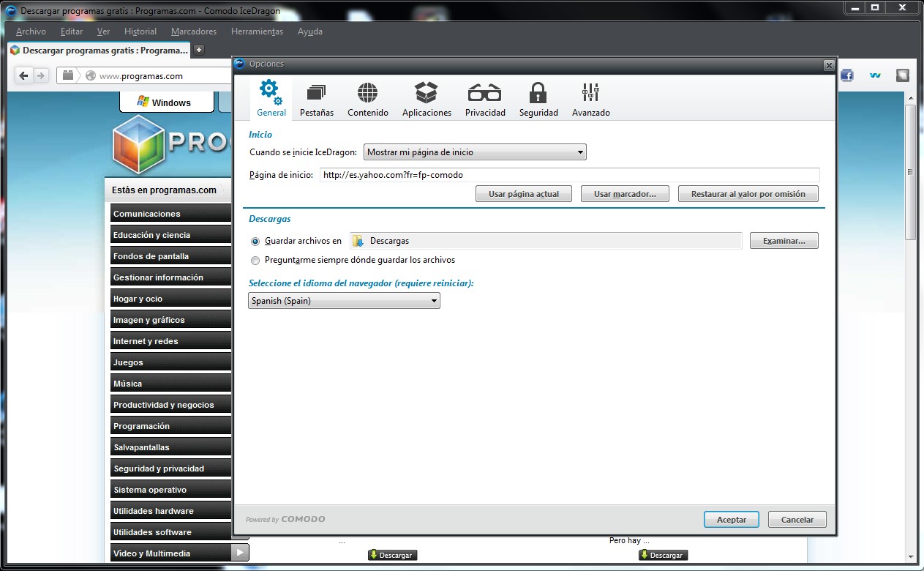Click the Programas cube logo on the page

click(x=139, y=144)
